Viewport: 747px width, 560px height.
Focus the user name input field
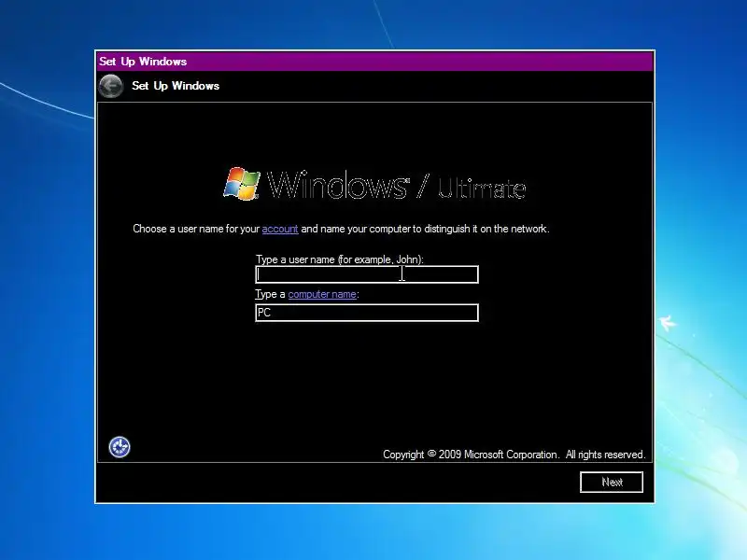367,274
